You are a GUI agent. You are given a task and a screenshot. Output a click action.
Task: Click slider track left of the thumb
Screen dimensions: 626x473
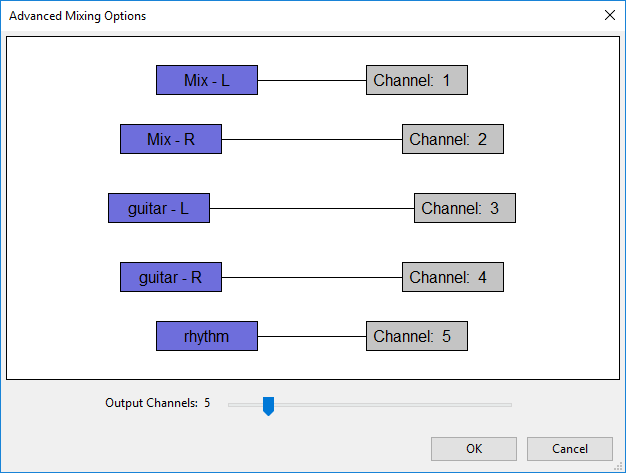point(243,405)
